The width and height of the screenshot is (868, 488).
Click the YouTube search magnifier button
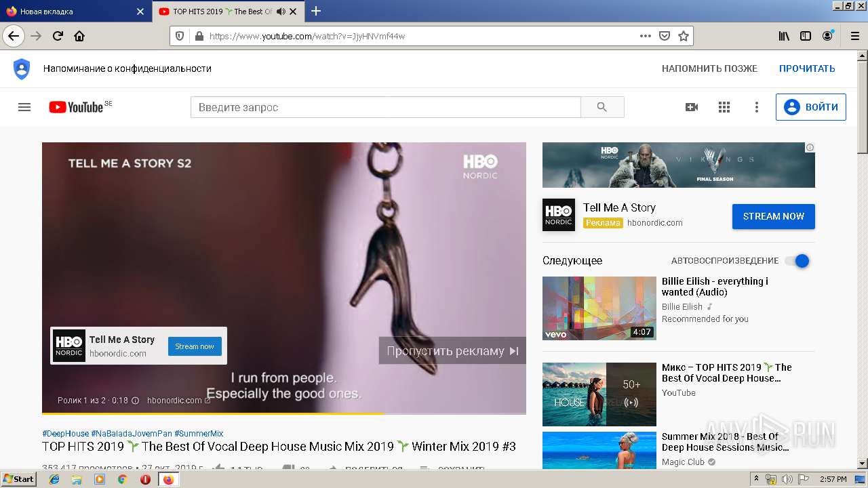pos(602,107)
